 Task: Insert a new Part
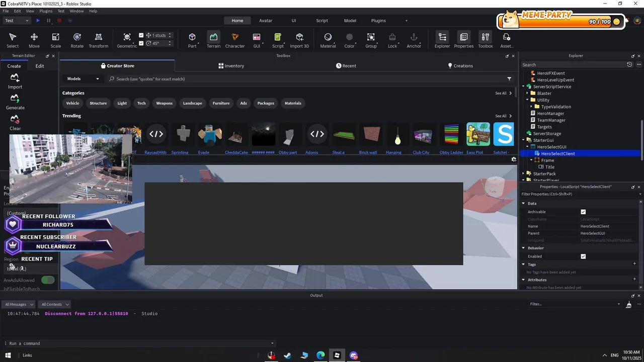192,40
